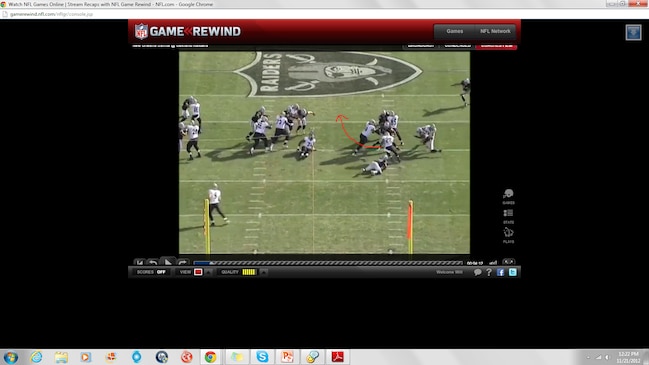Screen dimensions: 649x365
Task: Click the play button on the player
Action: (168, 262)
